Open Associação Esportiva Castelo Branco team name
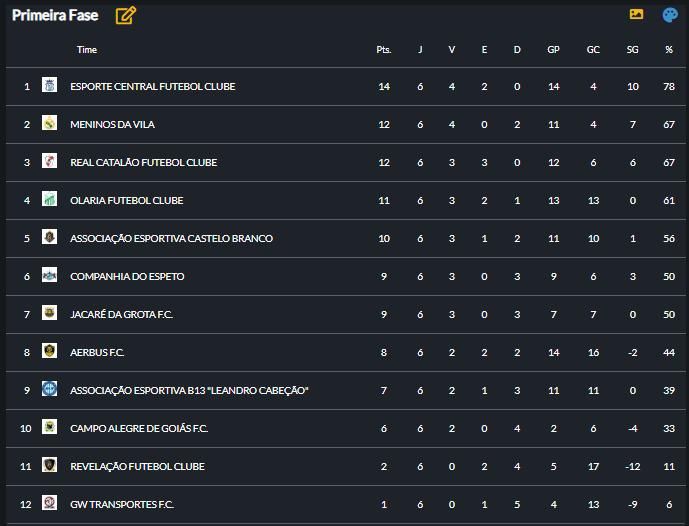Screen dimensions: 689x526 coord(171,238)
